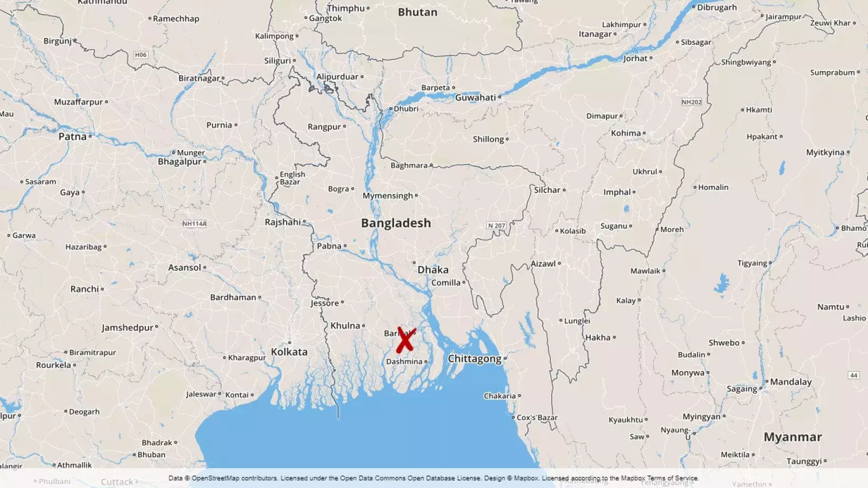The height and width of the screenshot is (488, 868).
Task: Select the Patna city marker dot
Action: [90, 136]
